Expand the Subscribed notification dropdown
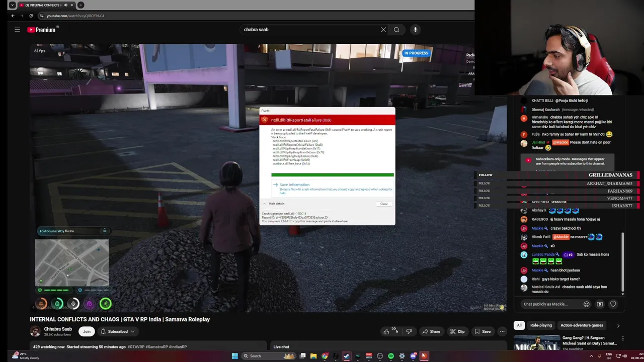644x362 pixels. pos(118,331)
